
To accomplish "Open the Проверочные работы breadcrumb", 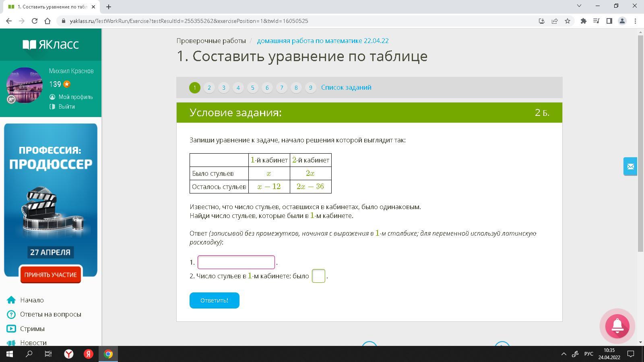I will (x=211, y=41).
